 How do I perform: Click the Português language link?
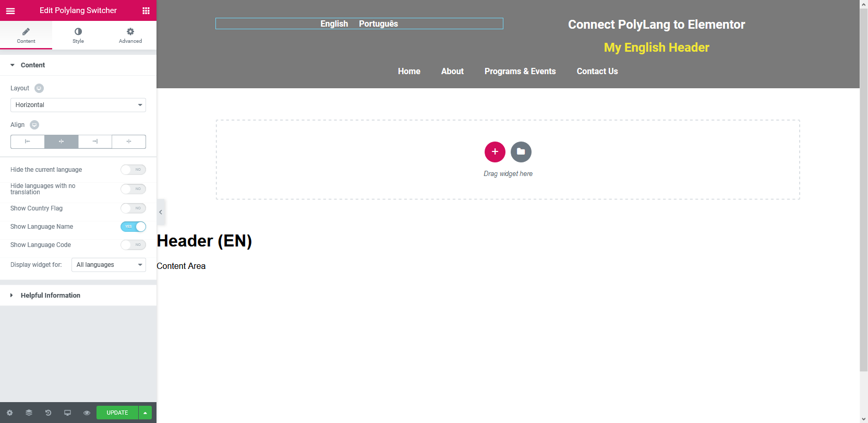378,24
